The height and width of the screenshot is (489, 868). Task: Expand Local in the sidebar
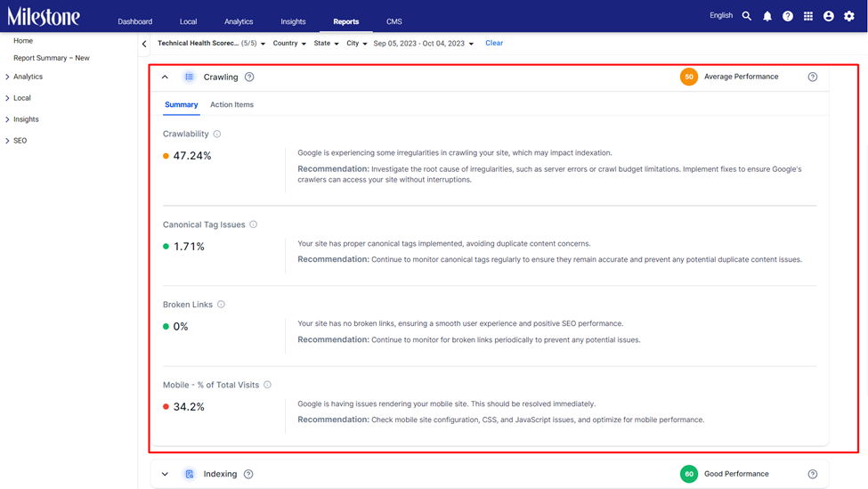(x=7, y=98)
